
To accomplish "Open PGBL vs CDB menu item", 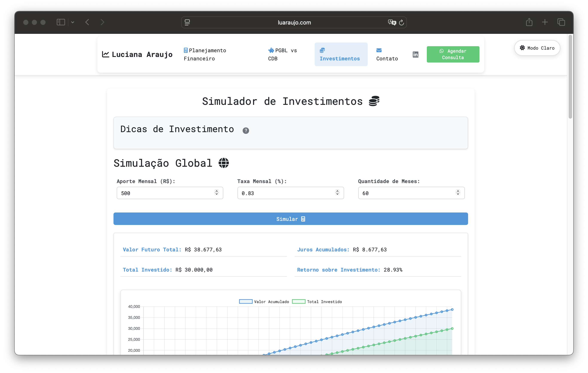I will pos(283,54).
